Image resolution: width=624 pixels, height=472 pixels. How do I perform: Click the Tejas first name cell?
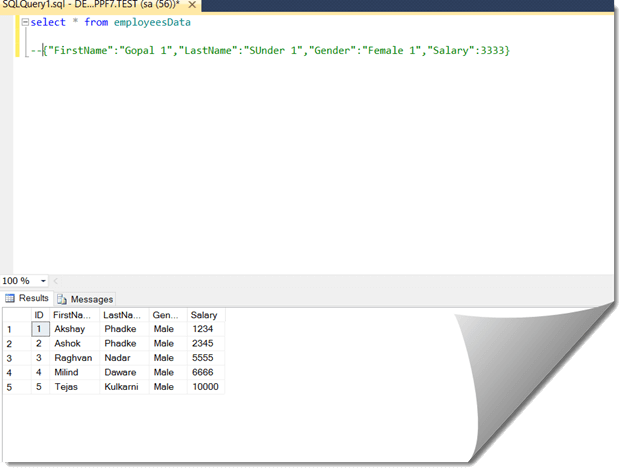tap(74, 387)
